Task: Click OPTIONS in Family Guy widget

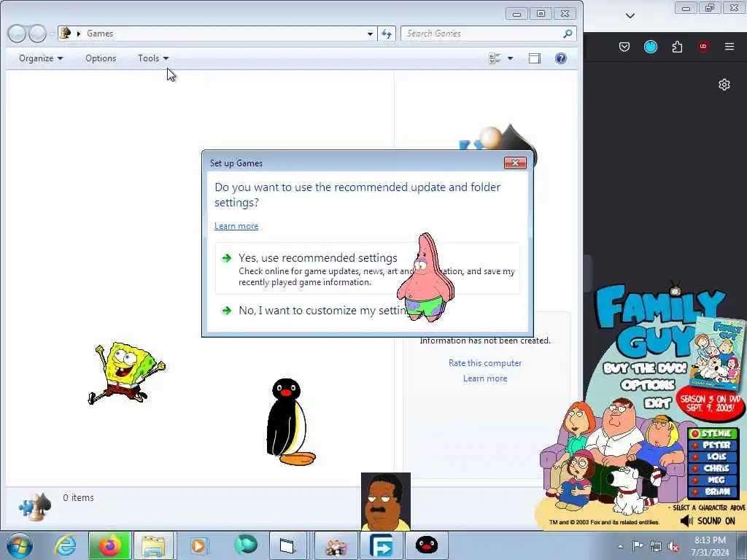Action: [x=648, y=385]
